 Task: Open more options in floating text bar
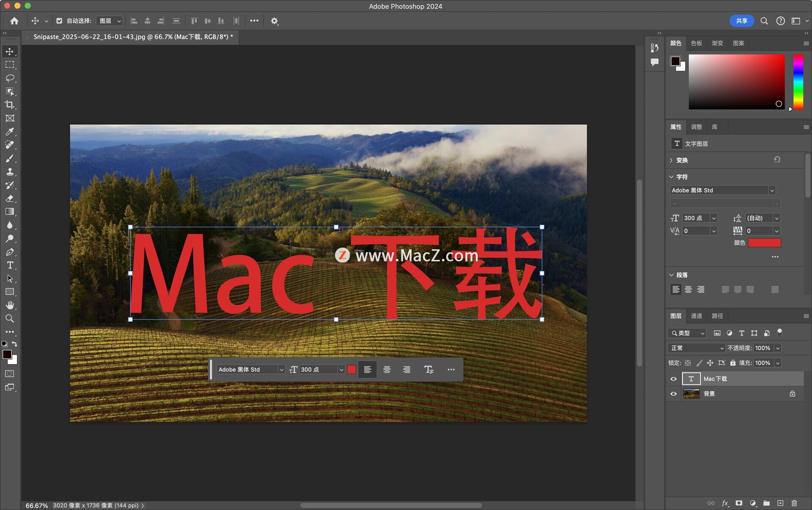click(x=451, y=369)
